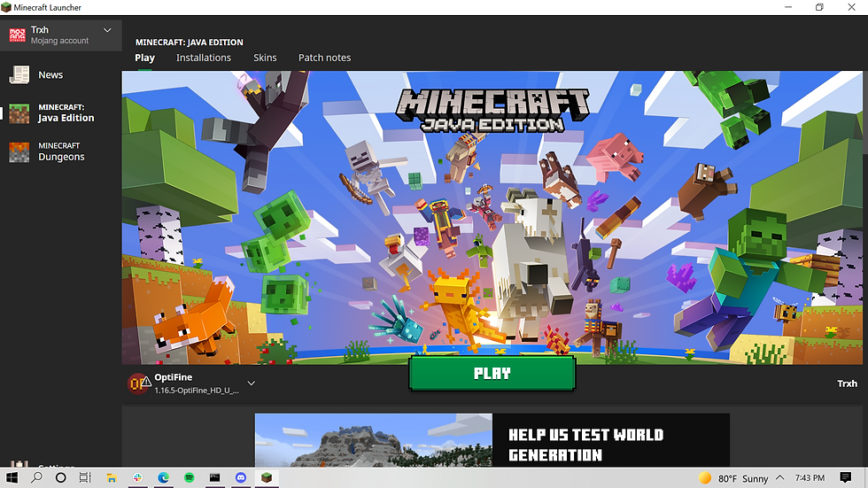Viewport: 868px width, 488px height.
Task: Click the 1.16.5-OptiFine_HD_U version text
Action: click(197, 390)
